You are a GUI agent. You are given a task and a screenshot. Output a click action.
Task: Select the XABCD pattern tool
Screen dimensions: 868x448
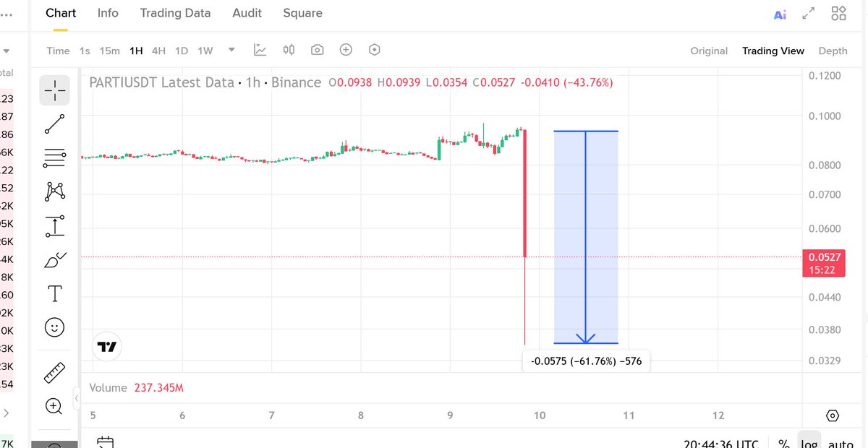point(55,191)
